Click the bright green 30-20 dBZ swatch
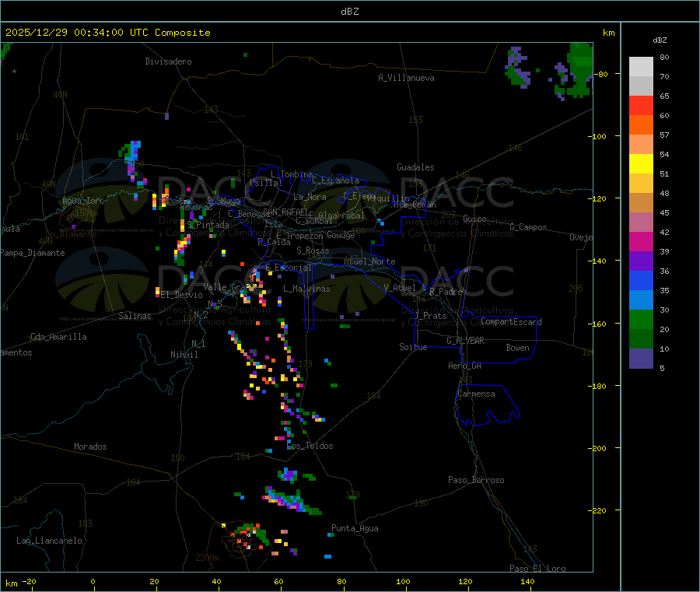The width and height of the screenshot is (700, 592). [x=641, y=319]
